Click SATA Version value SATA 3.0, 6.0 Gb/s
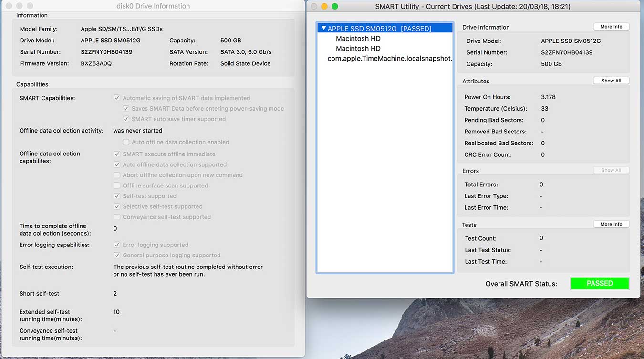The image size is (644, 359). [x=246, y=52]
